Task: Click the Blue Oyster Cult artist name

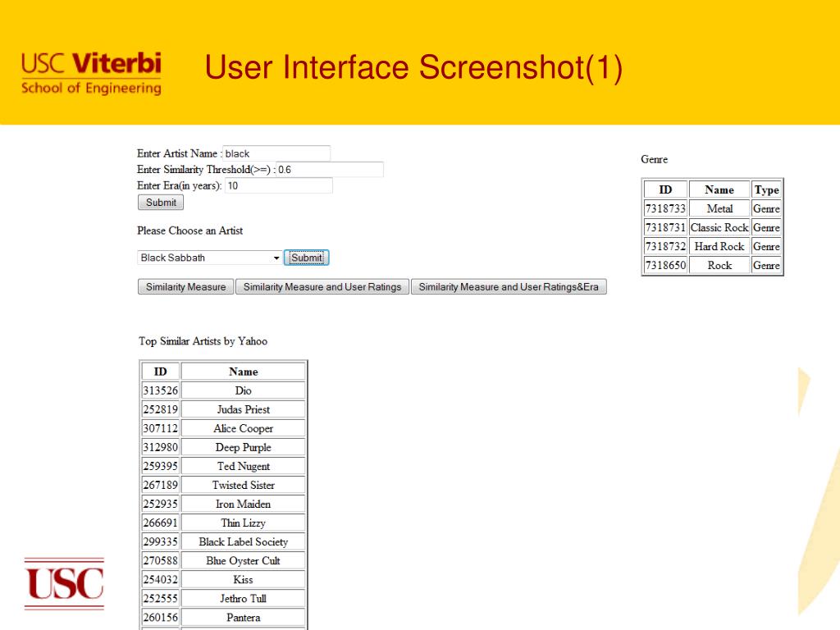Action: [x=243, y=561]
